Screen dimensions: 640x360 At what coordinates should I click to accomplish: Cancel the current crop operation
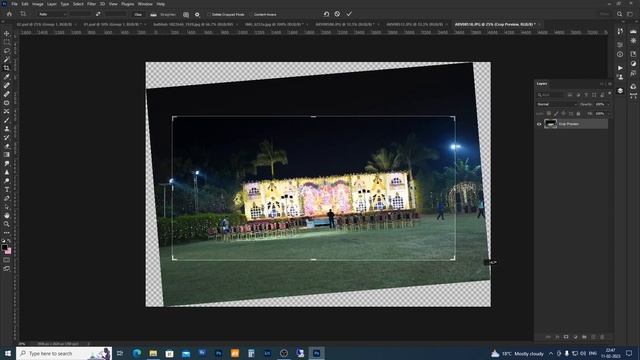click(337, 14)
